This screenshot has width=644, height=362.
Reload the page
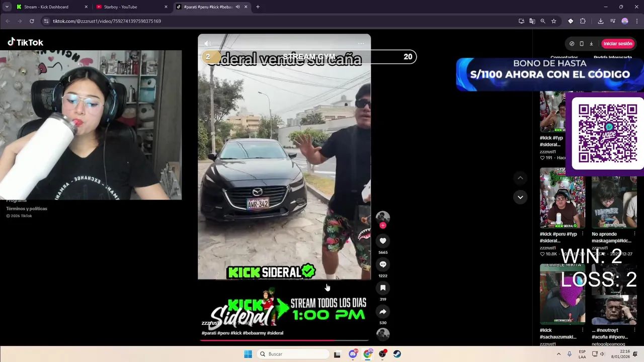pos(32,21)
